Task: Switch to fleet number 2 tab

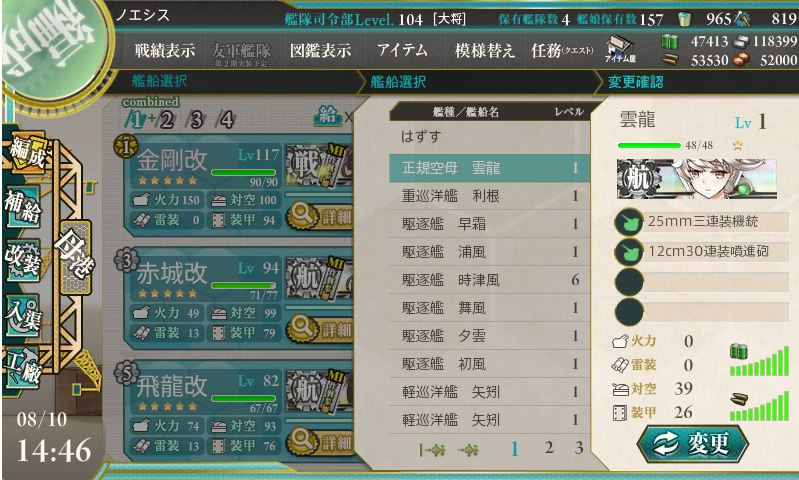Action: pyautogui.click(x=166, y=120)
